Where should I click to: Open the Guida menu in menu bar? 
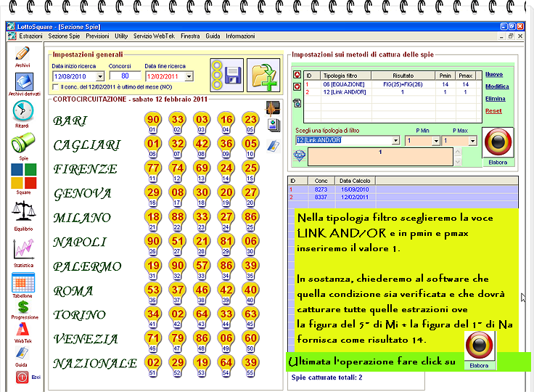(x=213, y=36)
